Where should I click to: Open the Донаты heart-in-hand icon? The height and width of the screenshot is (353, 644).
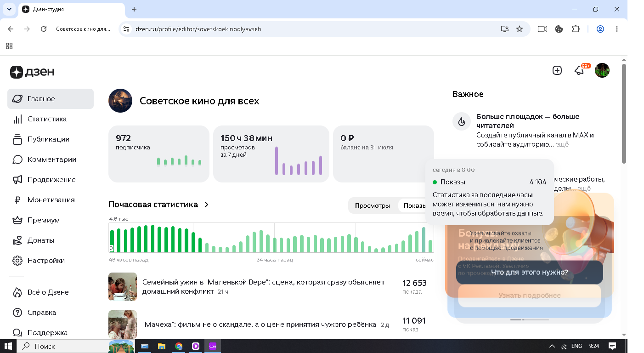[17, 240]
